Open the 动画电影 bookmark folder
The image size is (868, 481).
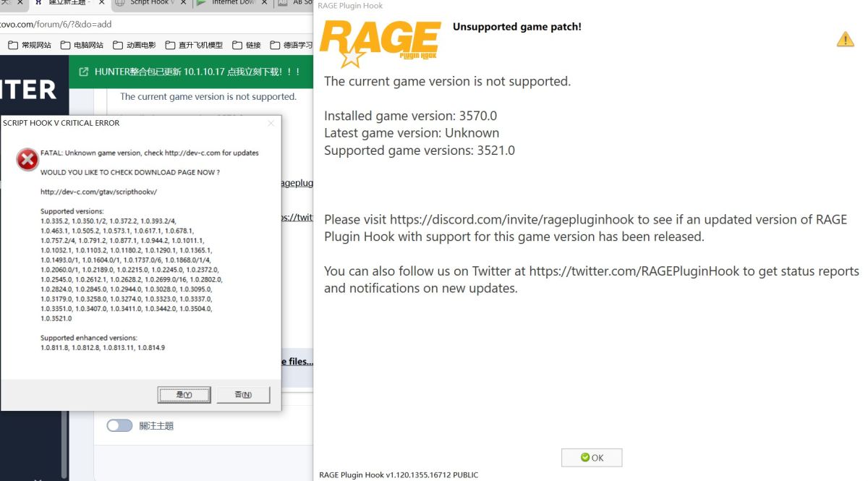click(x=135, y=45)
